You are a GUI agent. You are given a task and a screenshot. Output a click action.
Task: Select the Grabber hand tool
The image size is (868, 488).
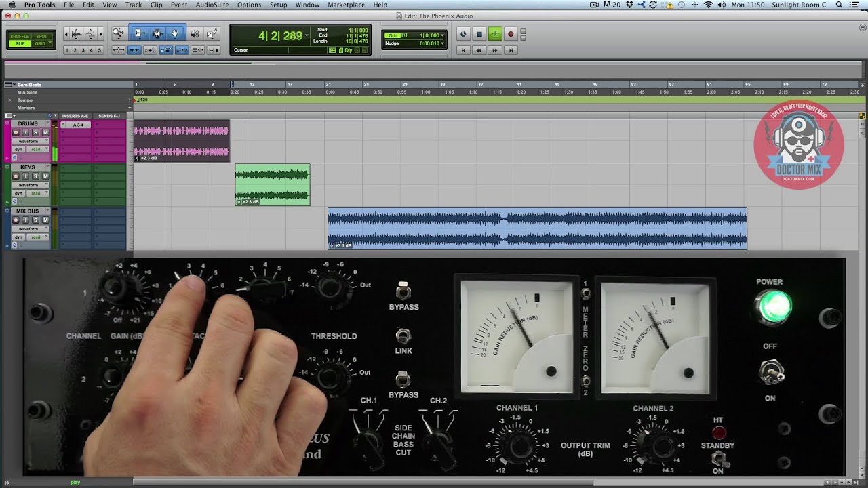175,33
